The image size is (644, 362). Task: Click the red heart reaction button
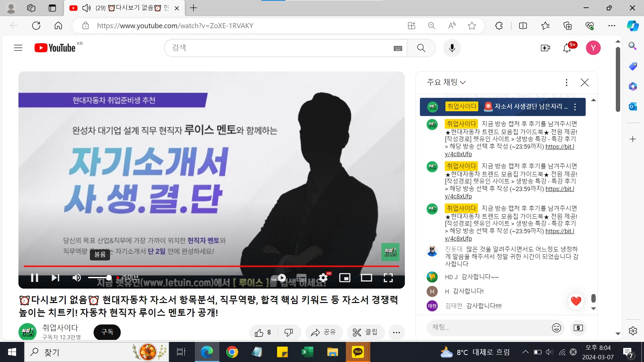click(x=576, y=301)
